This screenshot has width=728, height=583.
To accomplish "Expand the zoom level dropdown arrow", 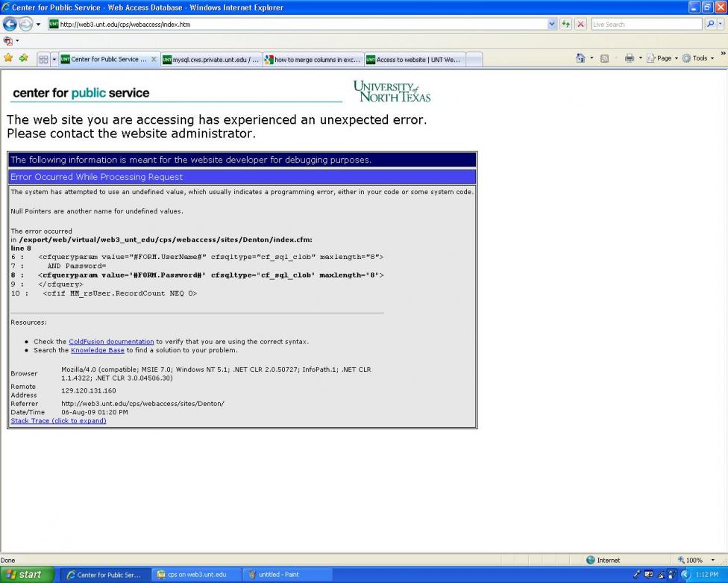I will click(712, 561).
